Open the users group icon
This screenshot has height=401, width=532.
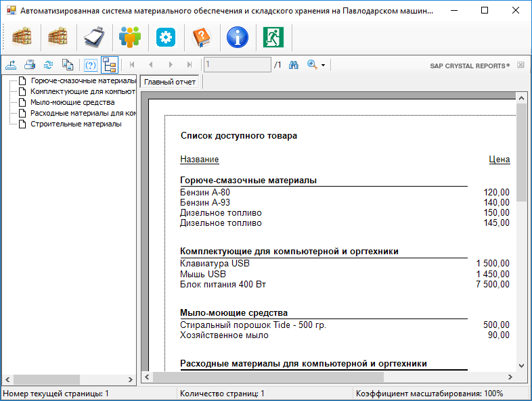pyautogui.click(x=130, y=37)
